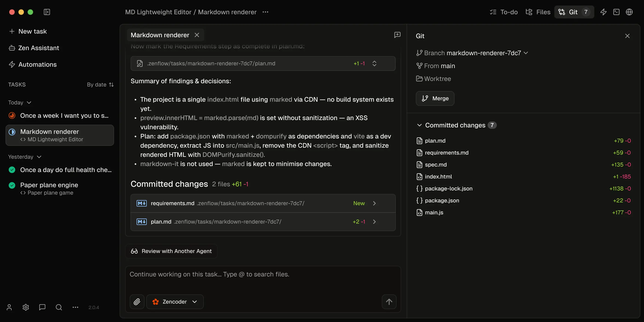Switch to the Files tab
This screenshot has width=644, height=322.
(538, 12)
